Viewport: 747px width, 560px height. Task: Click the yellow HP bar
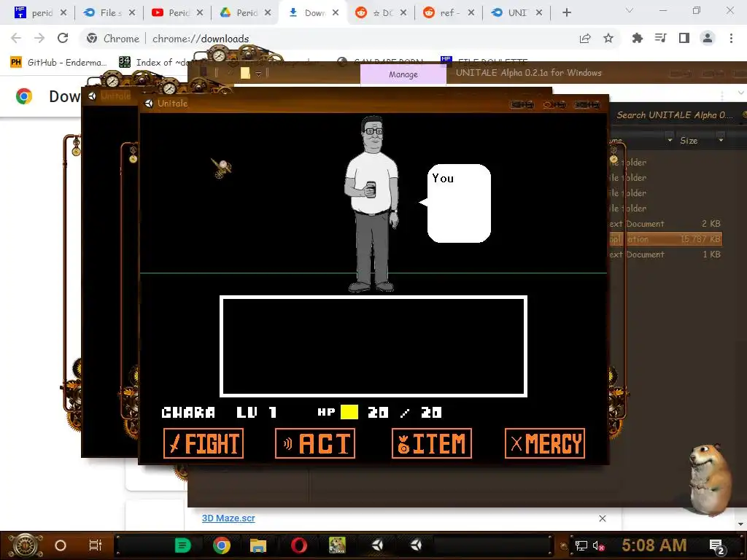[x=349, y=412]
